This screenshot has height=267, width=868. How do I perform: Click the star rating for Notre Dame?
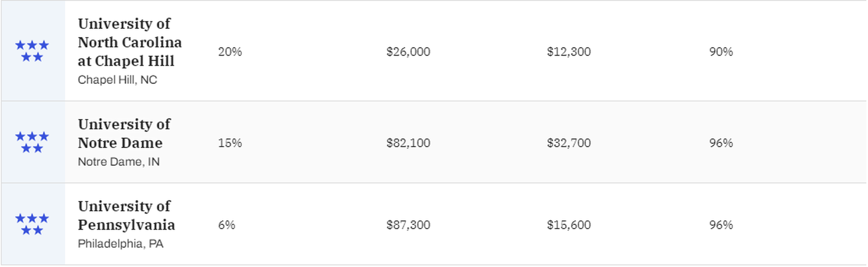click(32, 142)
